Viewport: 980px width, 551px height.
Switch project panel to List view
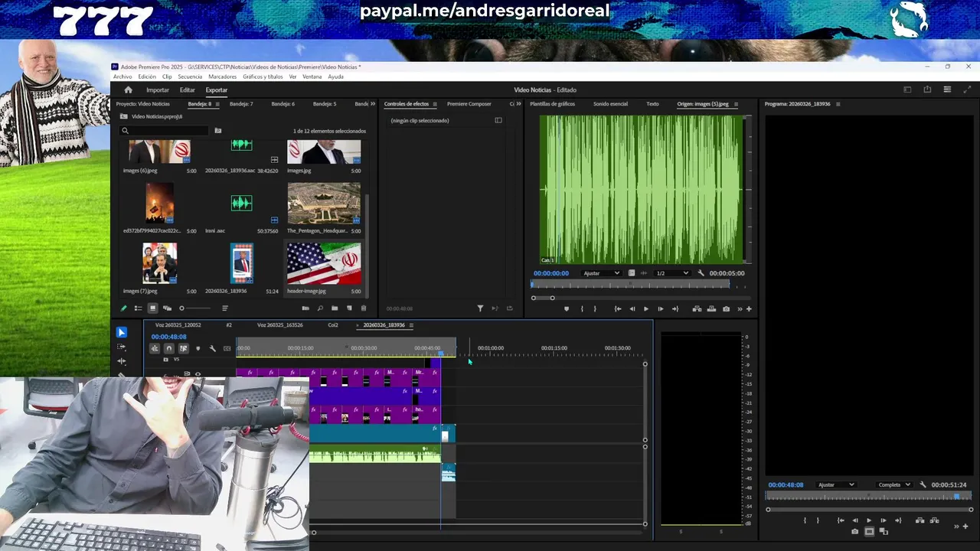pyautogui.click(x=138, y=308)
